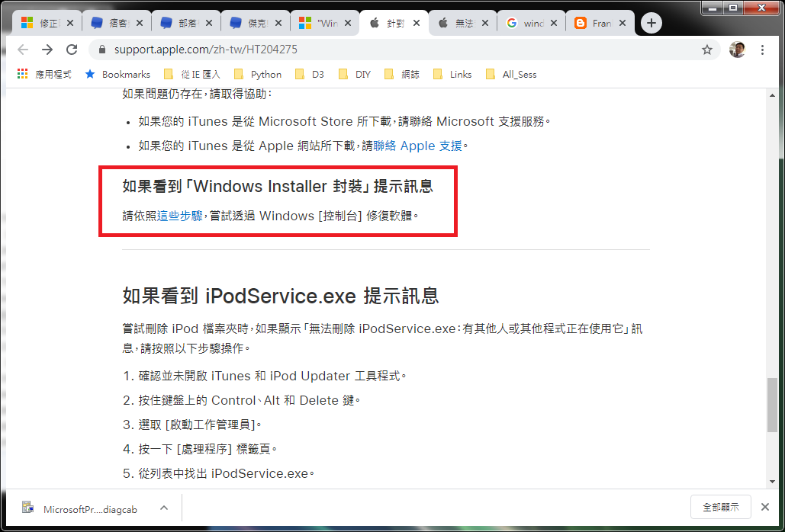Click the 聯絡 Apple 支援 link
Image resolution: width=785 pixels, height=532 pixels.
tap(417, 146)
